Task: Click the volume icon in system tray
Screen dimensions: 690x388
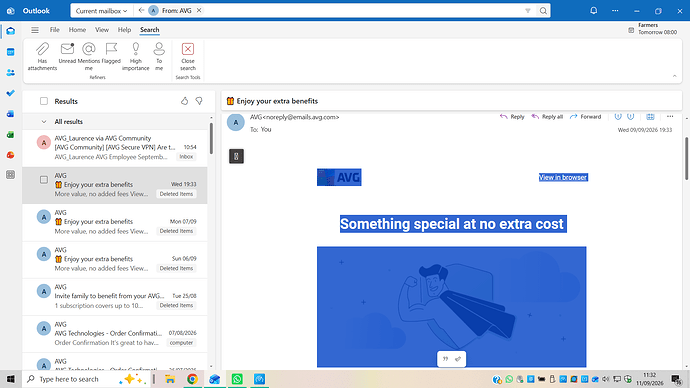Action: click(x=606, y=379)
